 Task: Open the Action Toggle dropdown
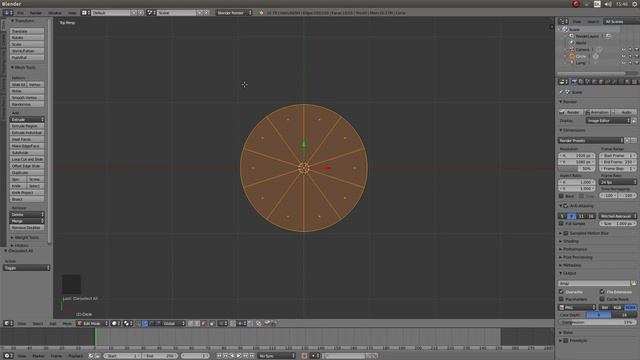point(27,268)
